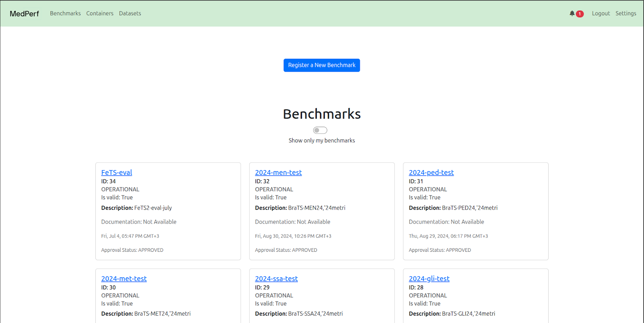Screen dimensions: 644x323
Task: Log out using the Logout link
Action: (x=601, y=13)
